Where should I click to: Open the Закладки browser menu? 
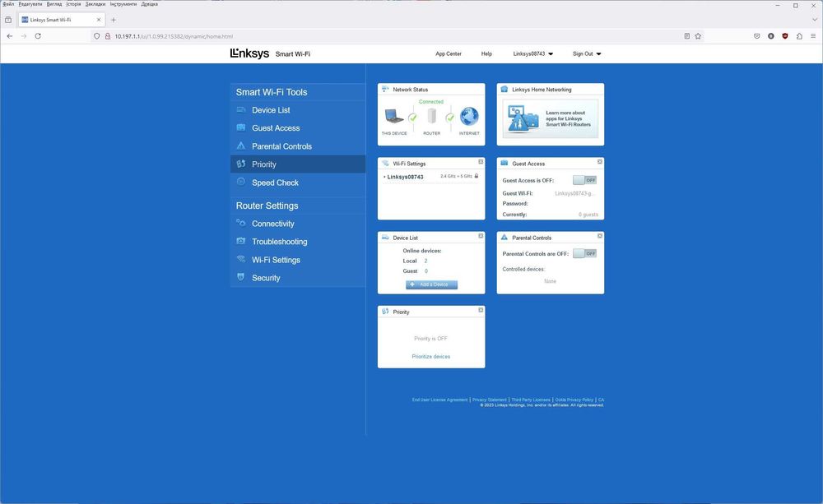(x=95, y=3)
